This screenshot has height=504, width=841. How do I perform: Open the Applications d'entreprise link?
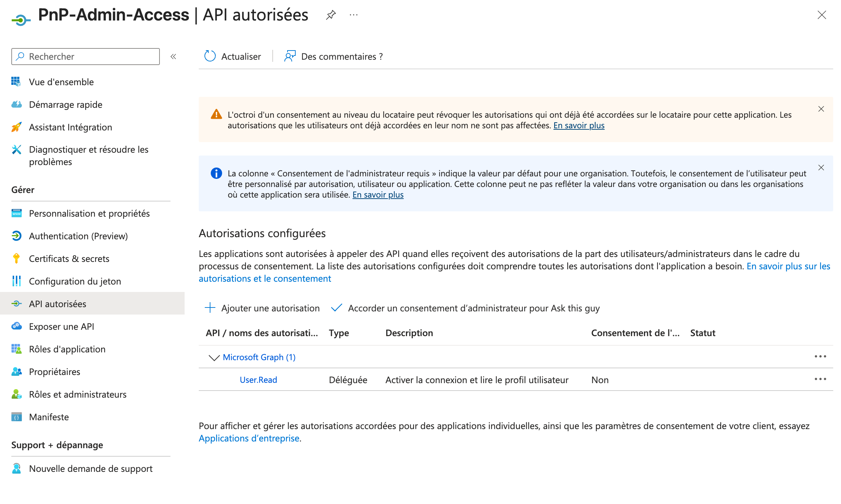point(249,438)
